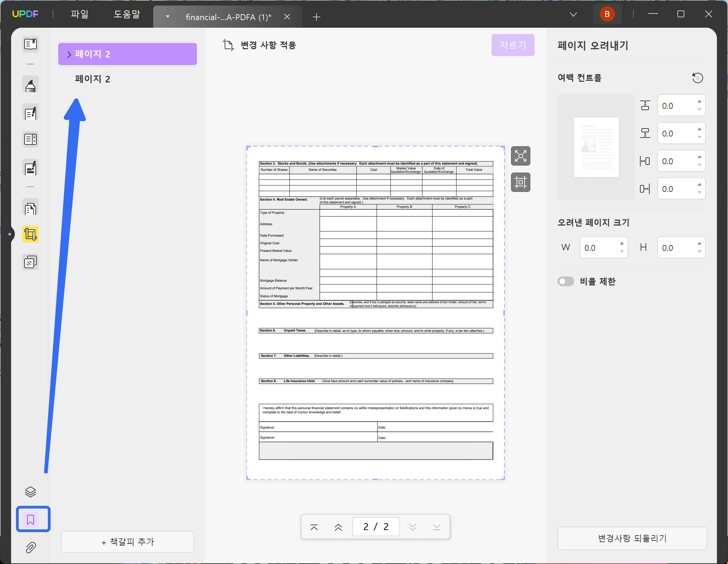
Task: Open user account avatar B
Action: tap(607, 14)
